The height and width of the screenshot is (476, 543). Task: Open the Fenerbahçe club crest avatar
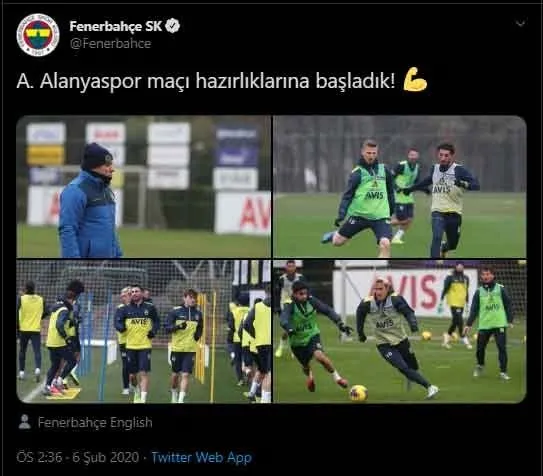38,35
